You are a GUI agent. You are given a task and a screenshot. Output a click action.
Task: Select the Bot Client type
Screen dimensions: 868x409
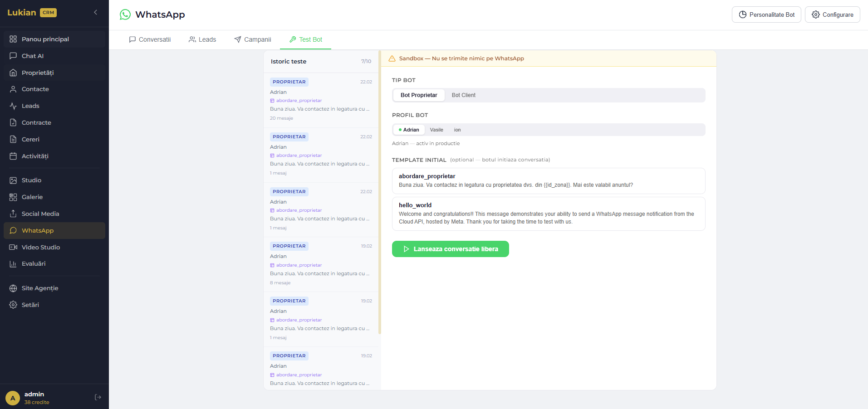click(x=463, y=95)
